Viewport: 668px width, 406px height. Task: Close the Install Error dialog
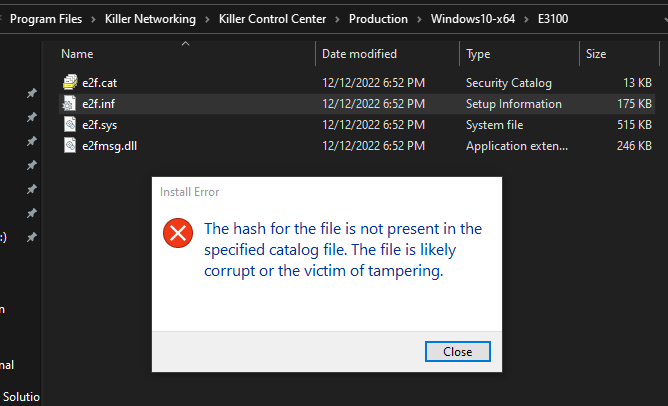tap(457, 351)
